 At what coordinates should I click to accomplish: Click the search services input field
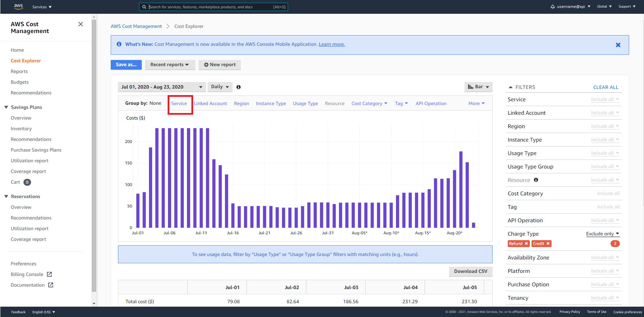click(213, 7)
